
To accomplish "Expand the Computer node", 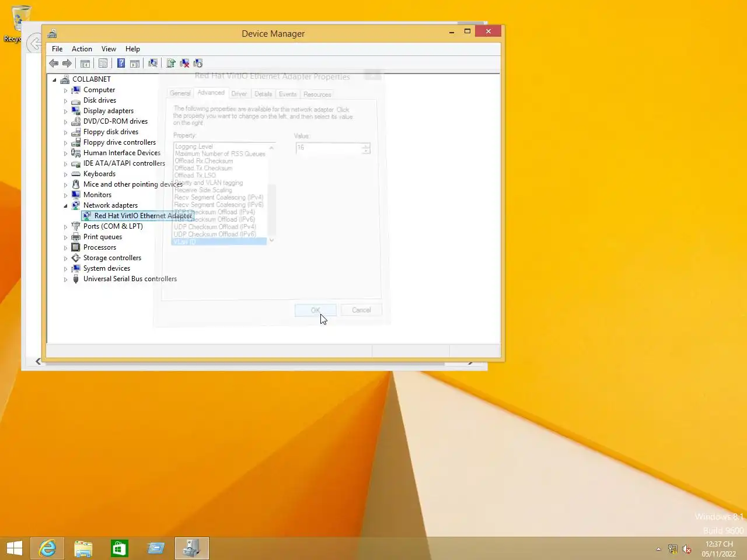I will tap(65, 90).
